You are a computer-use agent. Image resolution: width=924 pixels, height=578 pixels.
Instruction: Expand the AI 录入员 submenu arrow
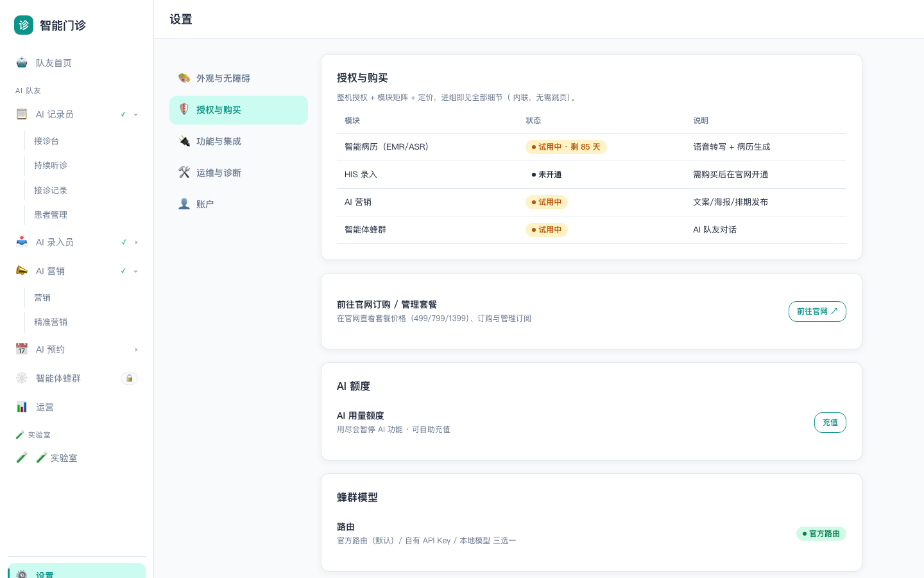point(136,243)
